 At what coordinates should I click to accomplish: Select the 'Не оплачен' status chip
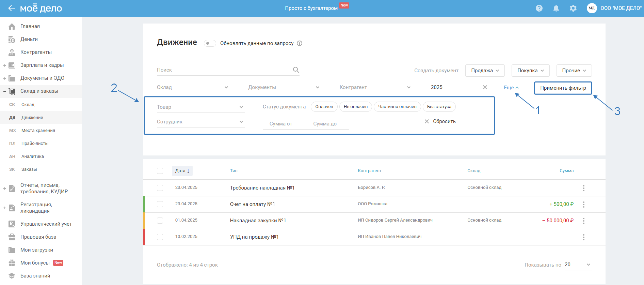pyautogui.click(x=355, y=107)
